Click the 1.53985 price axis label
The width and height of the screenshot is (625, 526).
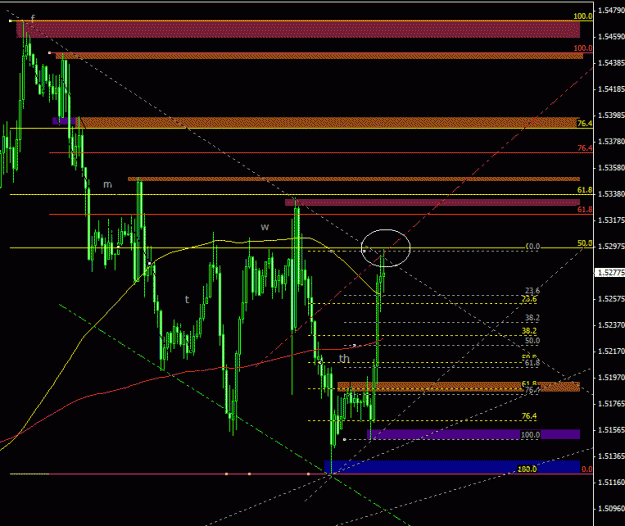[x=611, y=115]
